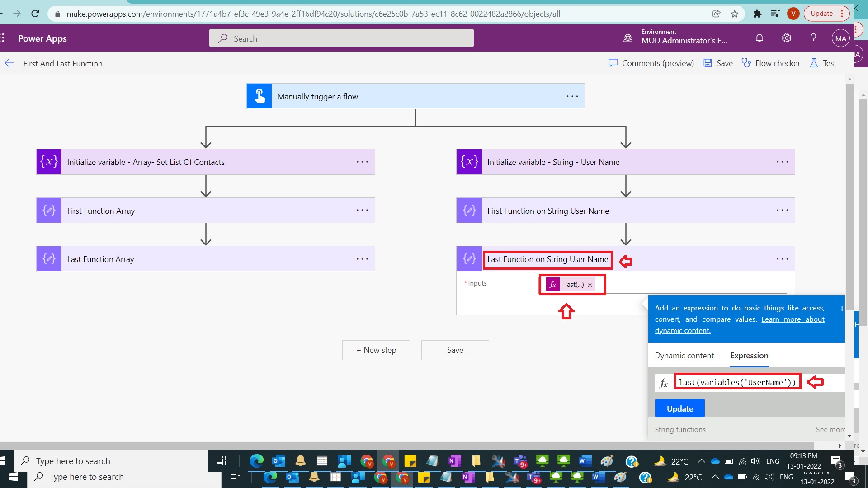Click the Manually trigger a flow trigger icon
Image resolution: width=868 pixels, height=488 pixels.
pos(259,96)
